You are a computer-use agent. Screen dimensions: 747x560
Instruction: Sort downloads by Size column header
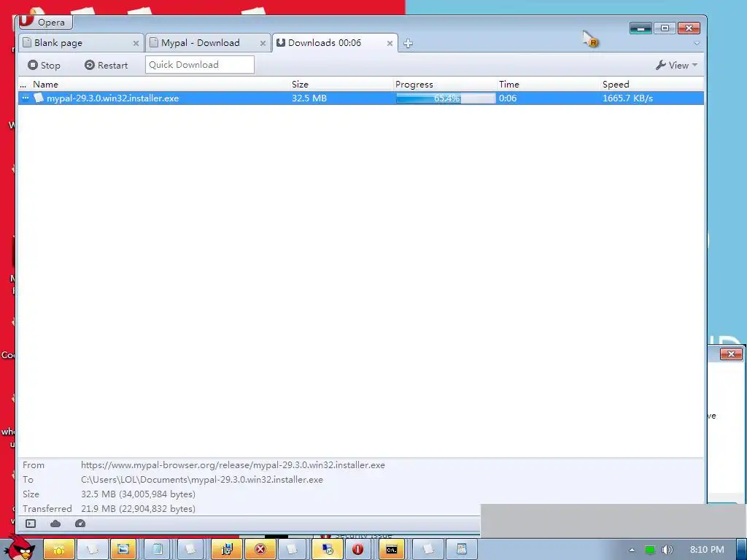[x=341, y=85]
